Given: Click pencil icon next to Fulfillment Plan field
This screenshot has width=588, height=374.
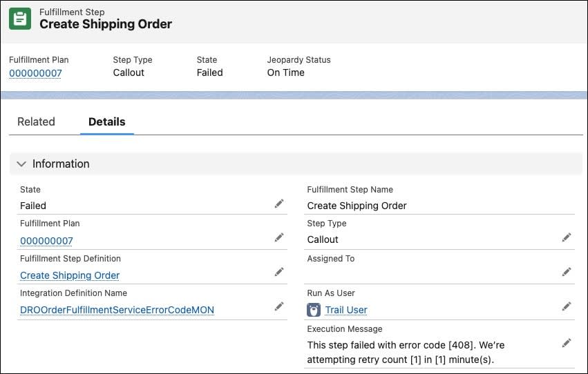Looking at the screenshot, I should pyautogui.click(x=279, y=237).
